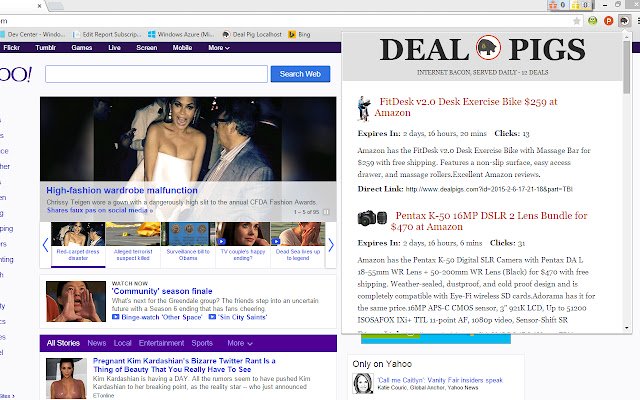Open 'Sin City Saints' link
Screen dimensions: 640x400
tap(242, 317)
